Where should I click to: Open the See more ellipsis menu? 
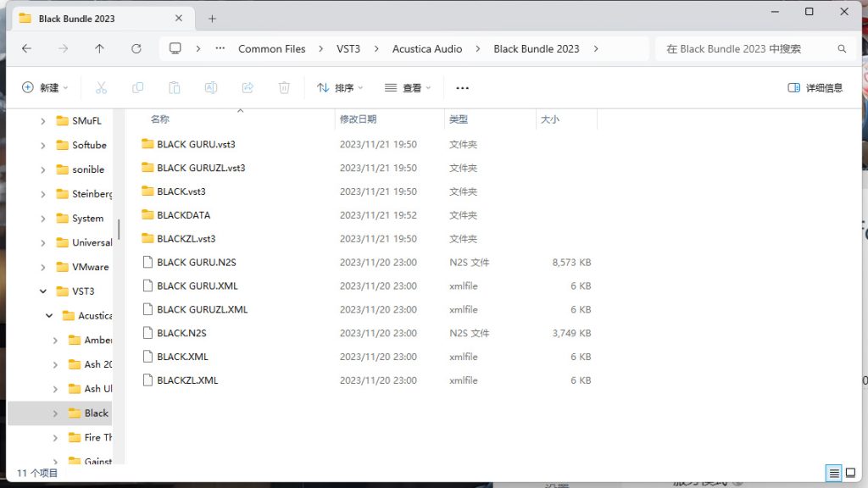click(x=462, y=87)
